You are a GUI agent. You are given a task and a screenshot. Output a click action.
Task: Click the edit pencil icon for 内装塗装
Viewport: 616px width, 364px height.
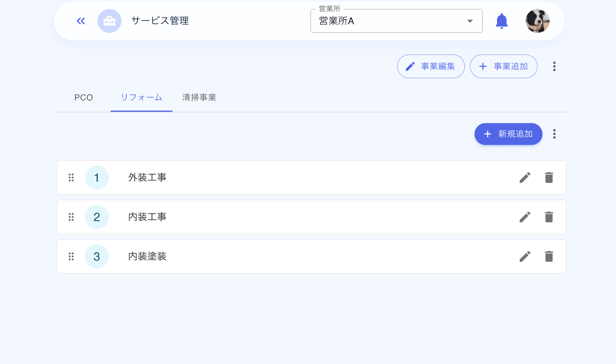coord(525,256)
